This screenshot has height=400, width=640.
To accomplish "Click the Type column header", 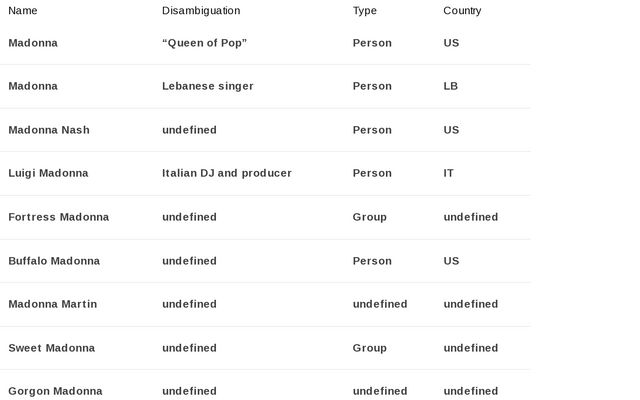I will (364, 11).
